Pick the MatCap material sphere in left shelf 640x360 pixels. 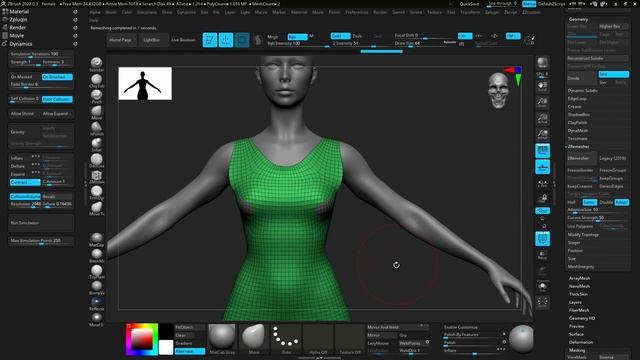pos(96,238)
